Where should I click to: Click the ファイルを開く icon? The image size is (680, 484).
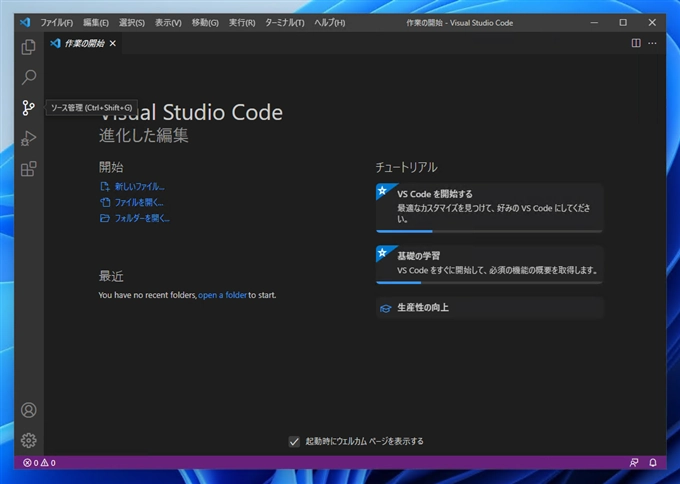tap(105, 202)
